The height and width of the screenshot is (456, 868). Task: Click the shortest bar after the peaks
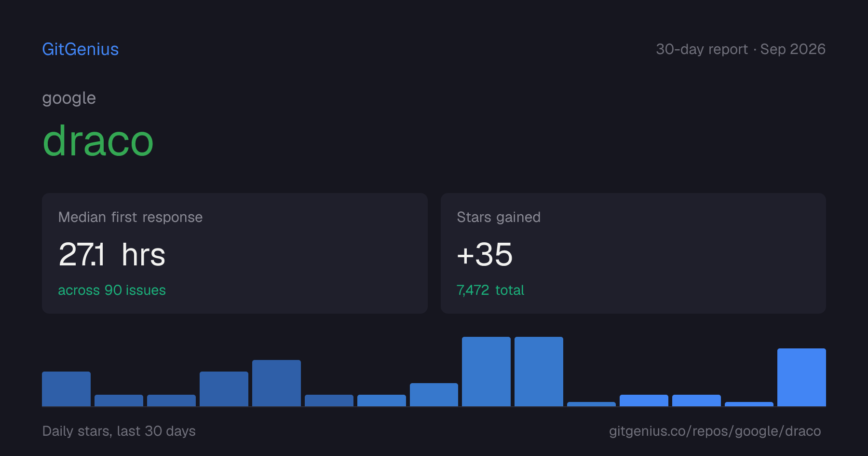591,404
